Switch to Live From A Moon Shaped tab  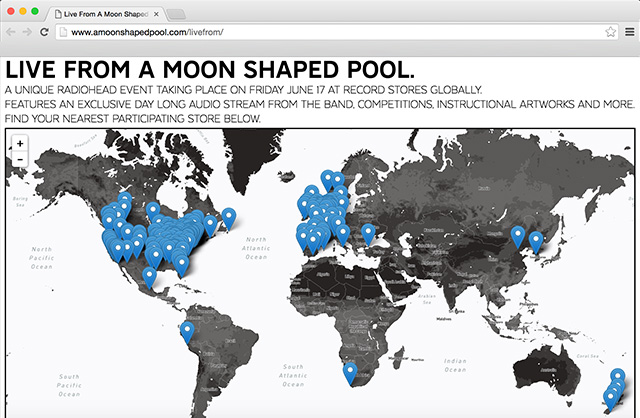(x=105, y=12)
